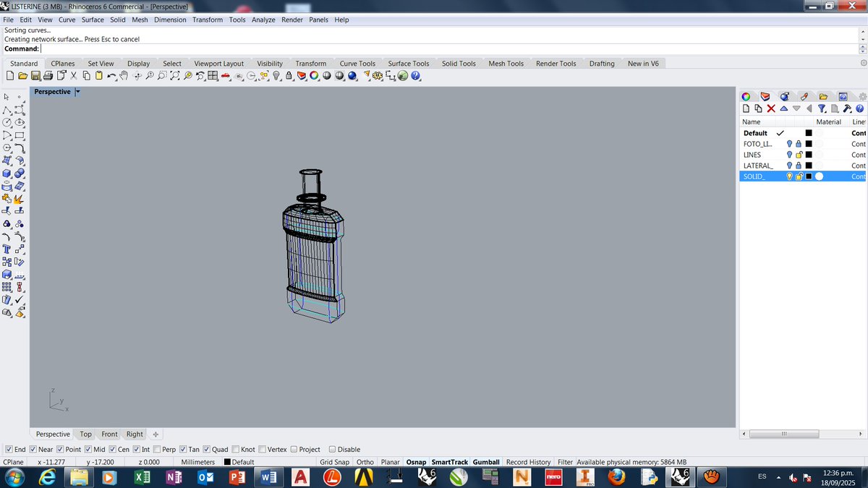Click the Open file folder icon in Standard toolbar

(x=22, y=75)
